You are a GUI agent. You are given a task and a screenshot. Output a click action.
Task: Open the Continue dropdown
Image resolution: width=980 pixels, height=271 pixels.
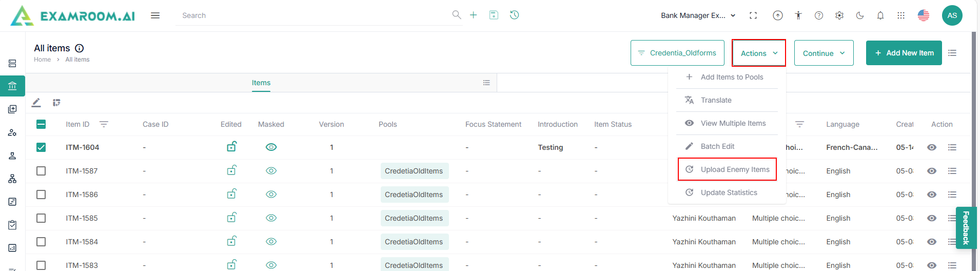point(824,53)
